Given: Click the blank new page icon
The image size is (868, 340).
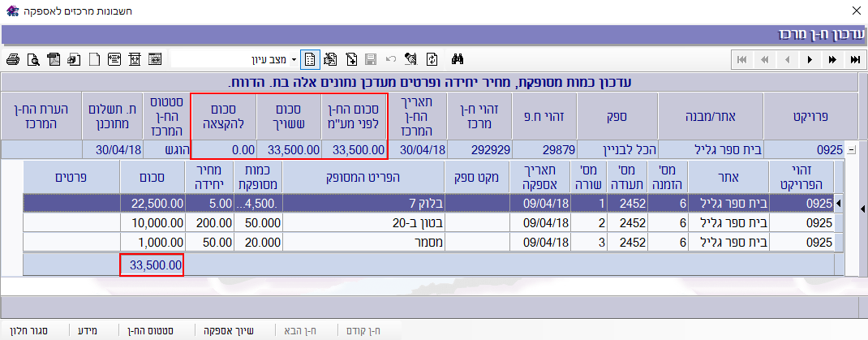Looking at the screenshot, I should click(94, 59).
